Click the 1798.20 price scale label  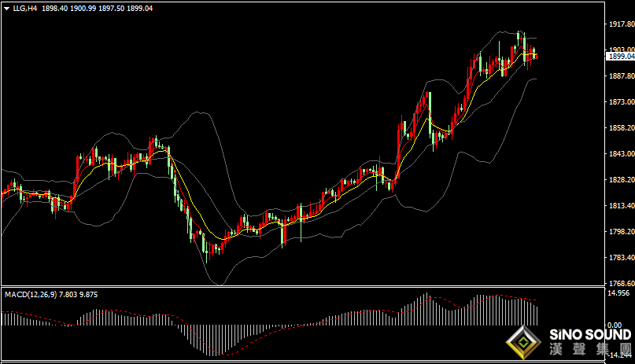(x=622, y=232)
